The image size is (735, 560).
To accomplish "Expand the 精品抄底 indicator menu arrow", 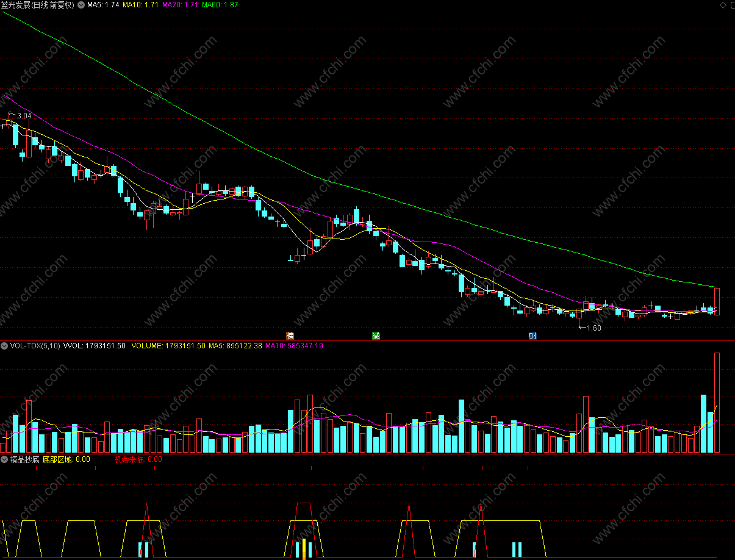I will pos(5,459).
